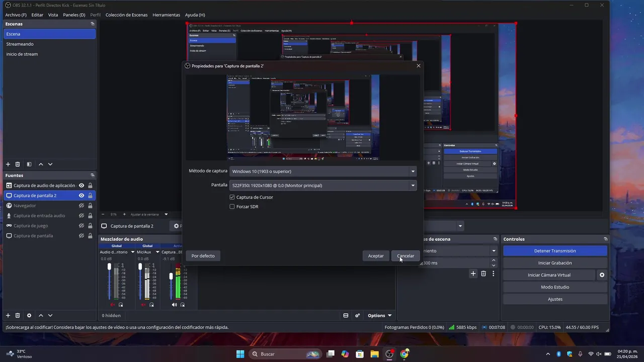Open Archivo (F) menu
The height and width of the screenshot is (362, 644).
point(16,15)
